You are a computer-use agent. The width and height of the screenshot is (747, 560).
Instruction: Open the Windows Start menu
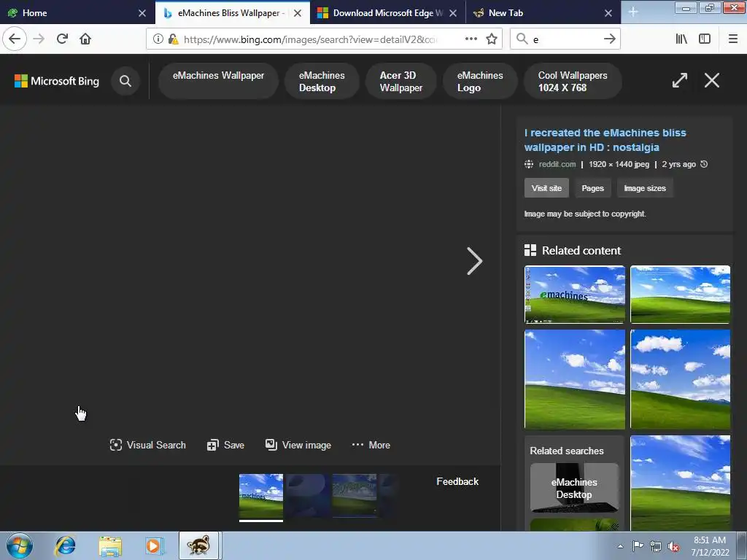click(x=20, y=545)
